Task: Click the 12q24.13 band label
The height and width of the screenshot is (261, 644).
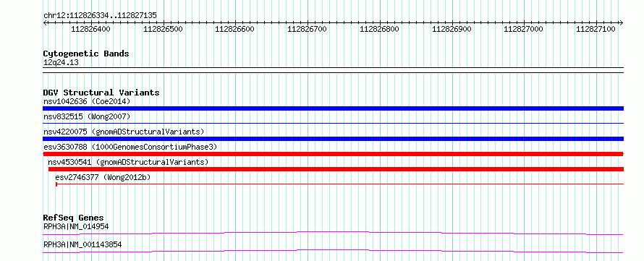Action: (61, 62)
